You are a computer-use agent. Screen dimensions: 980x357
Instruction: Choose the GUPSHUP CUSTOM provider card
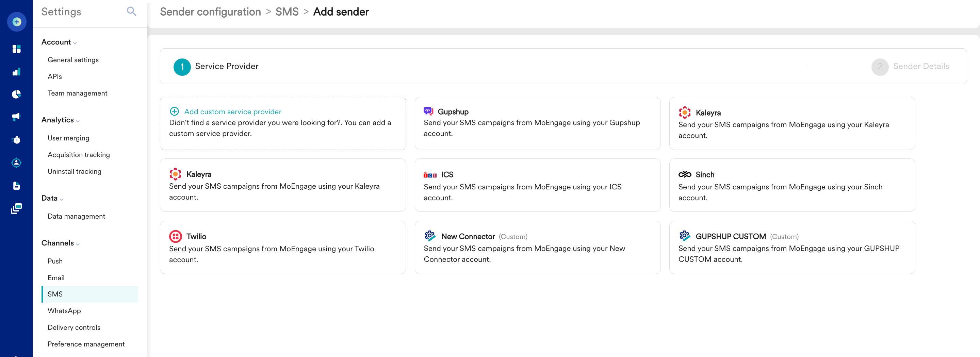pyautogui.click(x=792, y=248)
